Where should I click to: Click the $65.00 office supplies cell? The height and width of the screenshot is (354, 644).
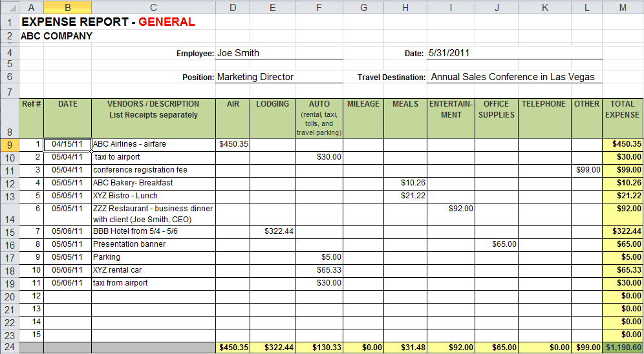pos(496,244)
